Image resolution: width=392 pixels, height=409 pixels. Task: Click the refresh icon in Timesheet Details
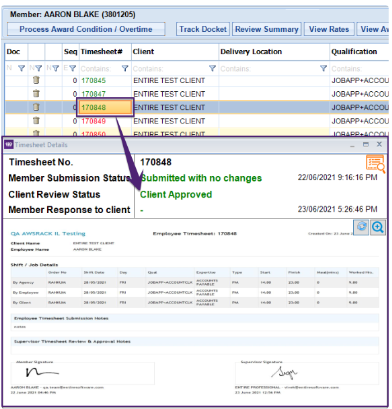click(x=361, y=227)
